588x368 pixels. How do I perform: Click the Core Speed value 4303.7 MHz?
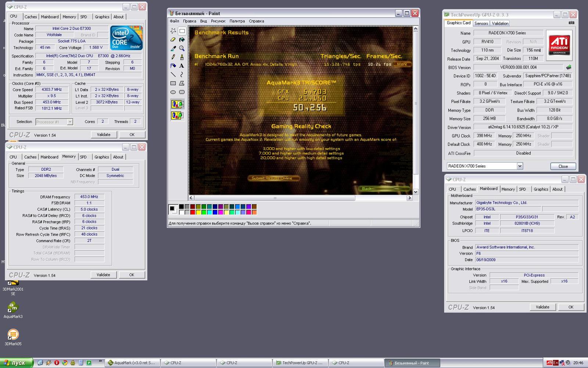[x=52, y=89]
